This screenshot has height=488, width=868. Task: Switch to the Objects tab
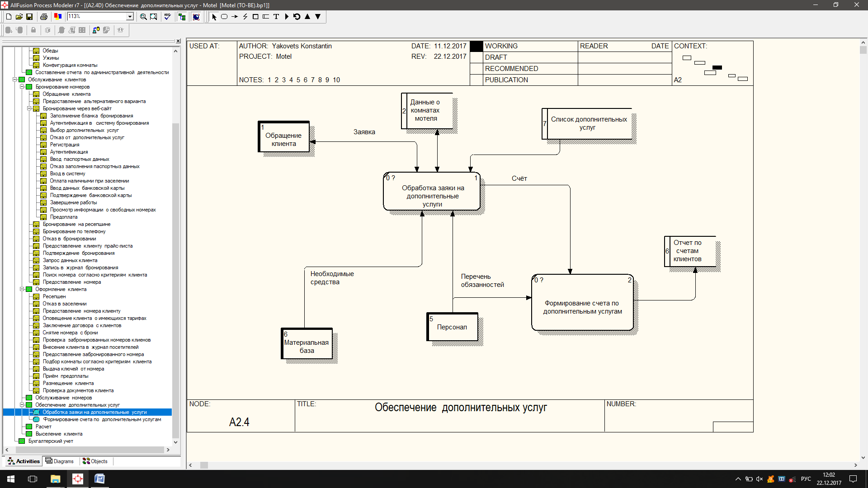tap(95, 461)
